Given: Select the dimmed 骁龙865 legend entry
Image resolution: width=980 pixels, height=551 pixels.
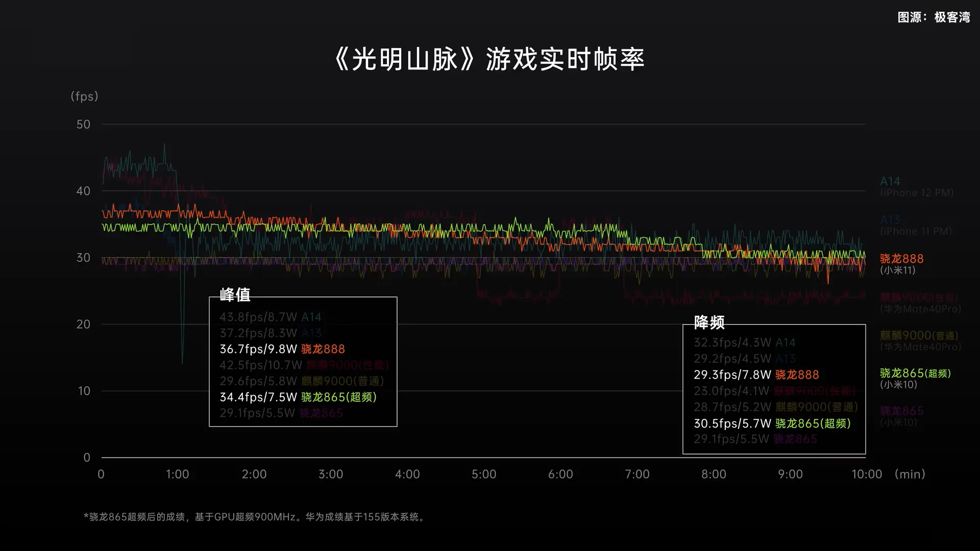Looking at the screenshot, I should tap(902, 411).
